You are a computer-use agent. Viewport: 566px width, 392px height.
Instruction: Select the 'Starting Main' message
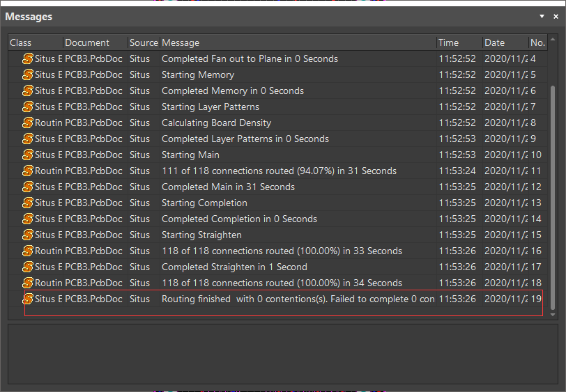(x=190, y=155)
